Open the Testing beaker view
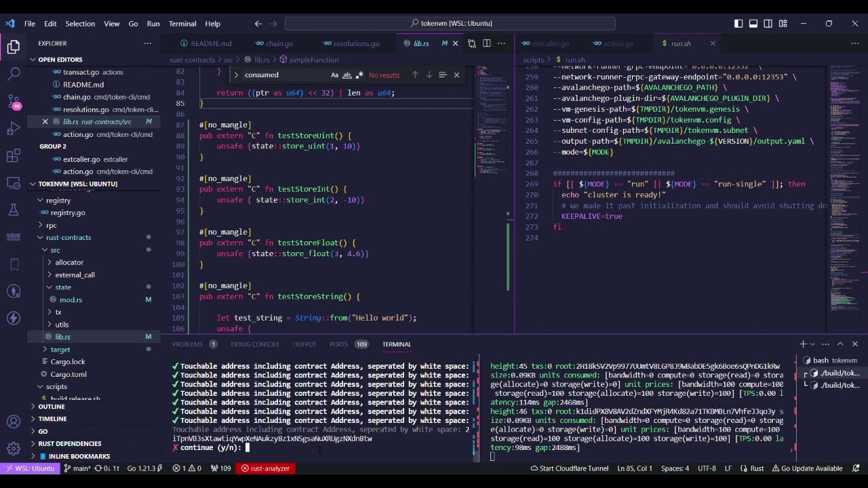The image size is (868, 488). [14, 210]
